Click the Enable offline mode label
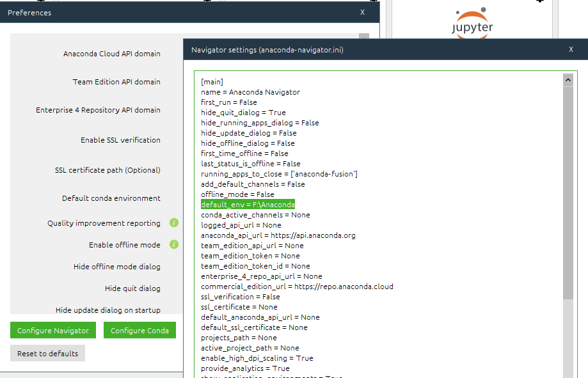 click(125, 245)
